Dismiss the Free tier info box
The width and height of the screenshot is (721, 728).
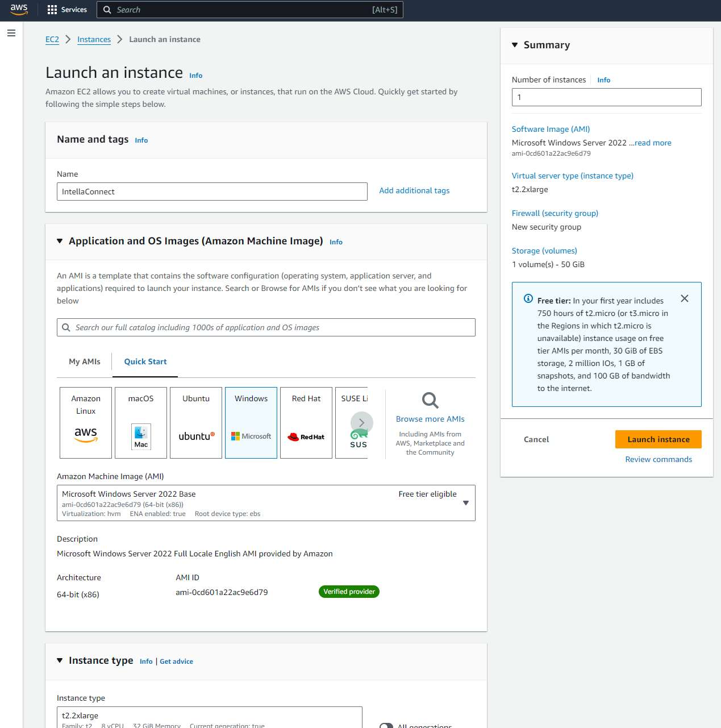click(685, 298)
